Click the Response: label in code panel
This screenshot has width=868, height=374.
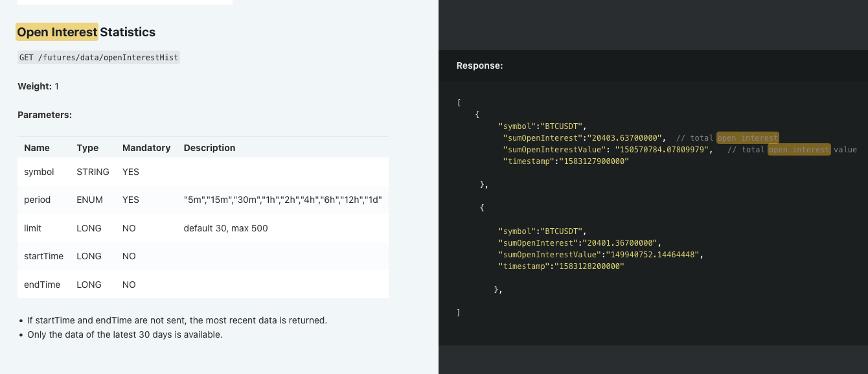pyautogui.click(x=479, y=65)
